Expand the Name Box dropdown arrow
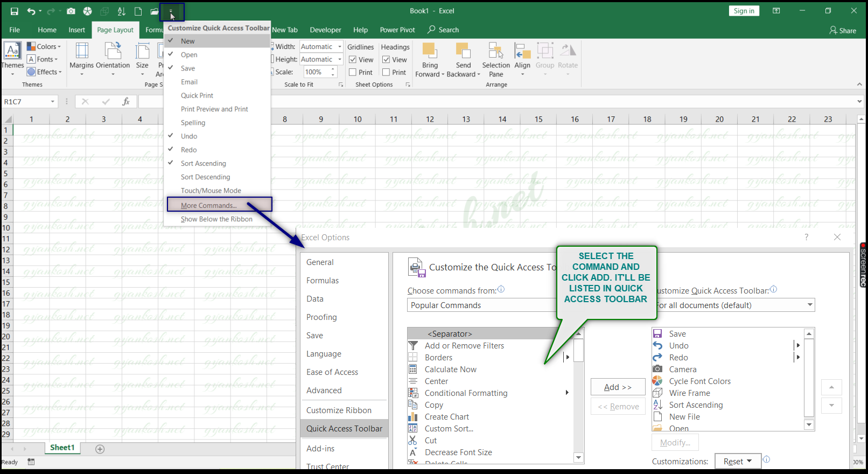Screen dimensions: 868x474 tap(53, 102)
